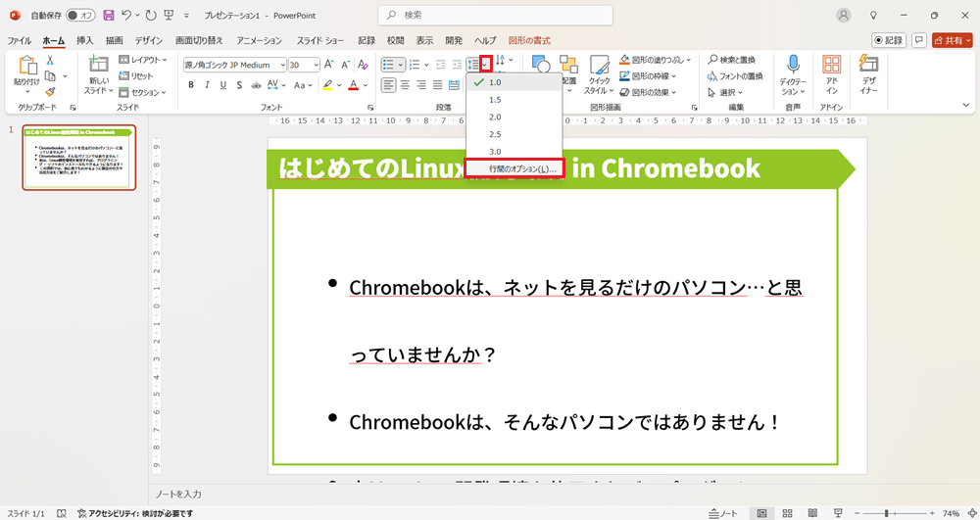This screenshot has height=520, width=980.
Task: Toggle the Notes (ノート) pane in status bar
Action: pos(723,513)
